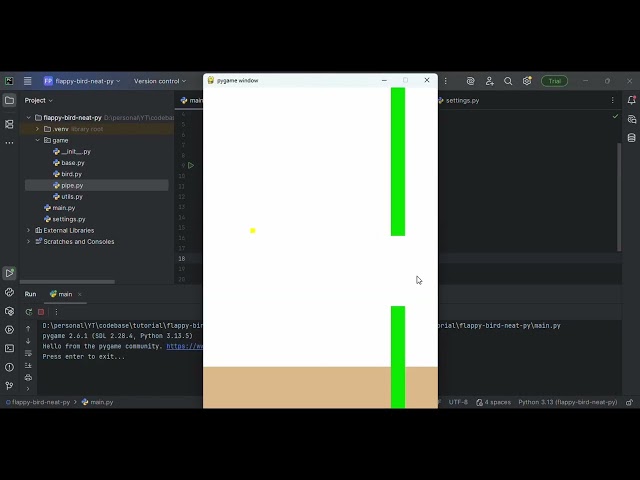Close the main run tab
The image size is (640, 480).
tap(80, 294)
